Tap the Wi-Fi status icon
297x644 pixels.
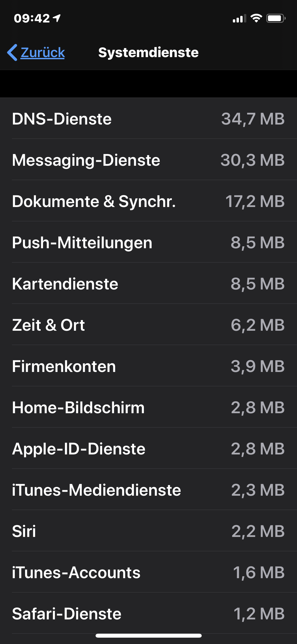tap(256, 18)
